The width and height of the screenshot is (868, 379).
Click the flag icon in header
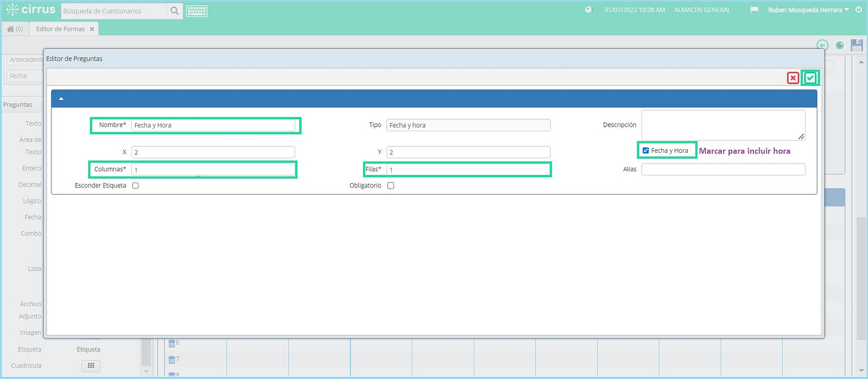tap(754, 10)
